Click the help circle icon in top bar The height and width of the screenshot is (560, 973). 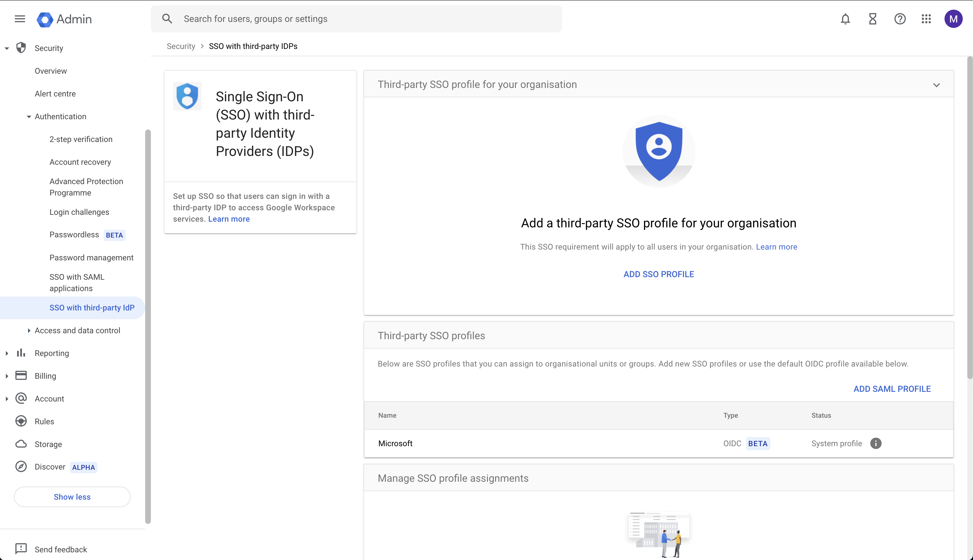(900, 19)
